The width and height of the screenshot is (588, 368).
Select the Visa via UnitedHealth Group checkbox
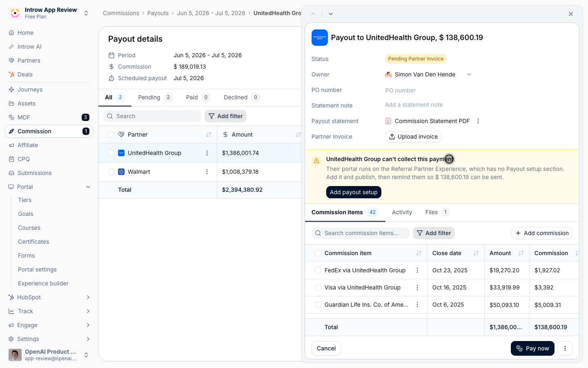(318, 287)
